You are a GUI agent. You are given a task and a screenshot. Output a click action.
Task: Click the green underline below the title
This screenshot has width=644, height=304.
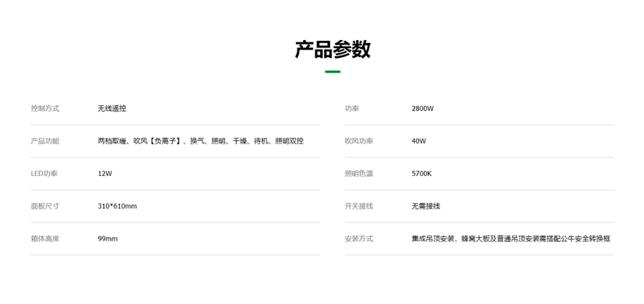tap(333, 72)
